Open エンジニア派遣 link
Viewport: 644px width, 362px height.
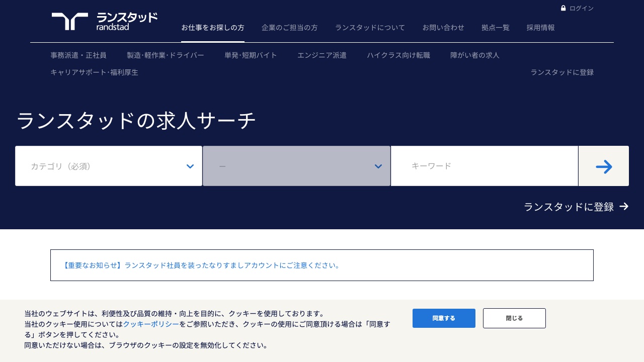coord(322,55)
